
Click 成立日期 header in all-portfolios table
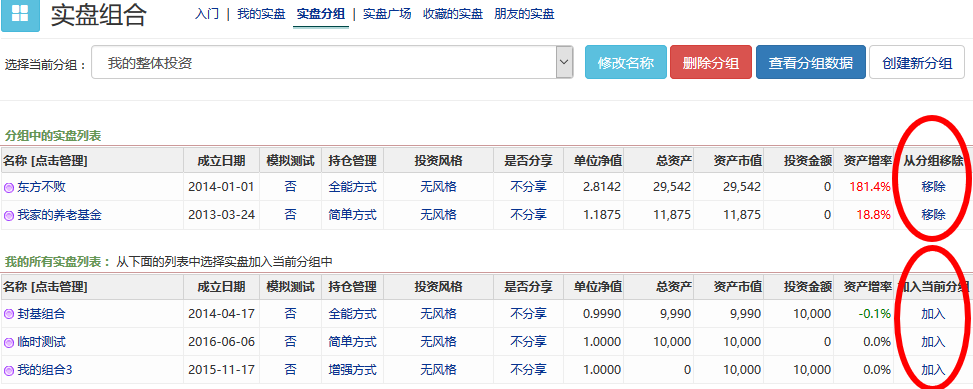221,287
